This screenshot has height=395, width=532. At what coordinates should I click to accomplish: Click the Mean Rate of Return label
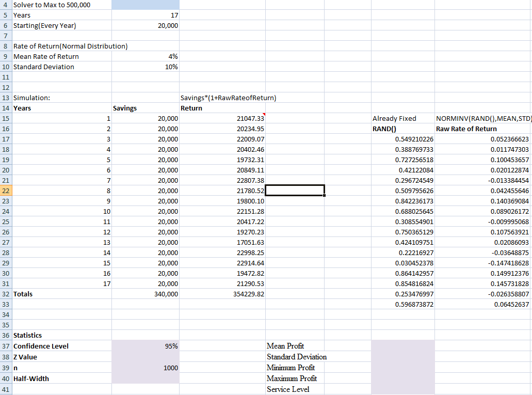[46, 56]
